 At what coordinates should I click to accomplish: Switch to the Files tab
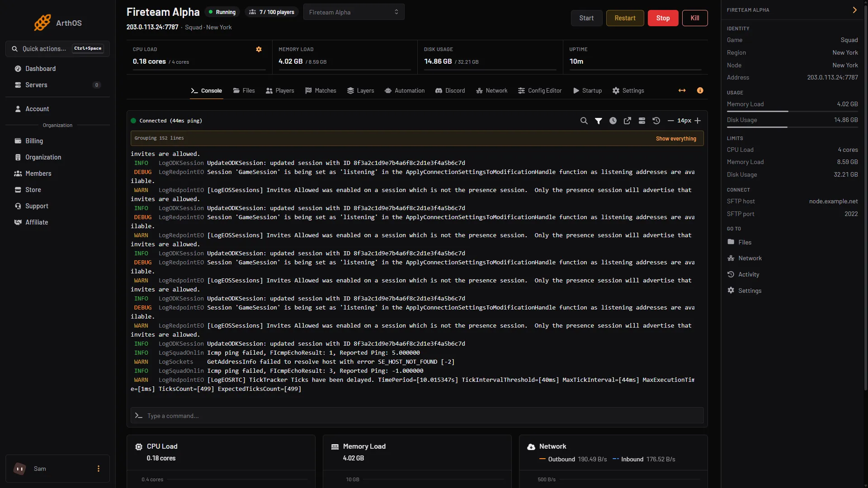click(244, 91)
